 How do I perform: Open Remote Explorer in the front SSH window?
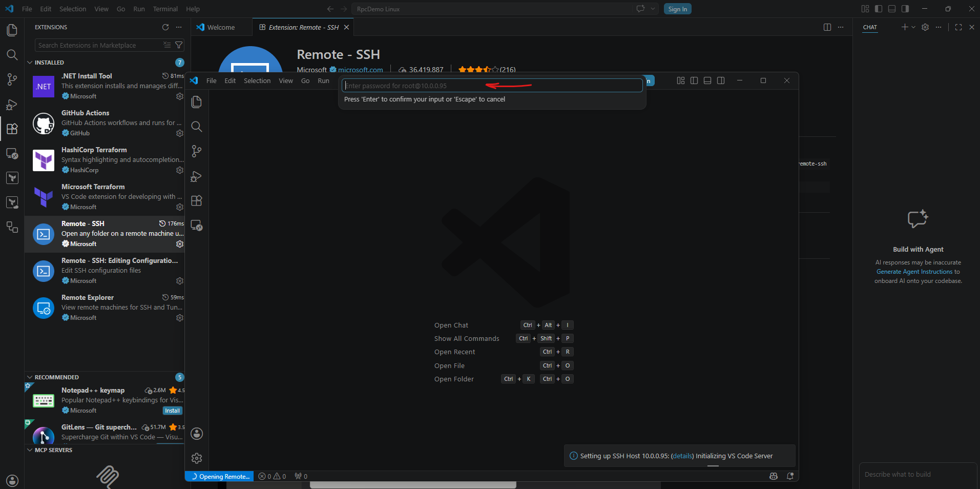(197, 225)
